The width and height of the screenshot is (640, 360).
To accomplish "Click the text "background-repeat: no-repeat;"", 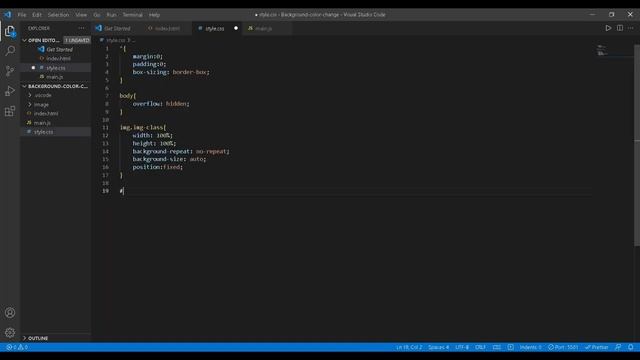I will point(181,151).
